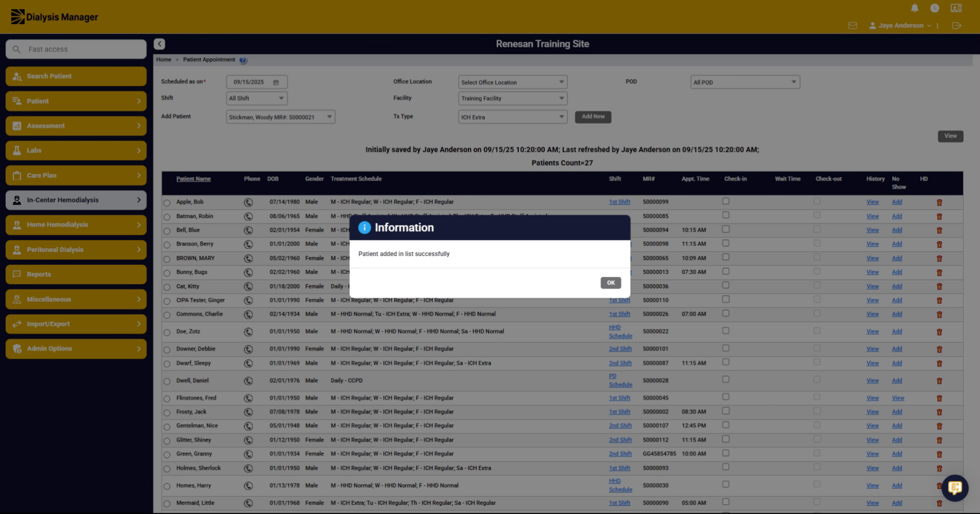980x514 pixels.
Task: Click the help icon next to Patient Appointment
Action: coord(243,60)
